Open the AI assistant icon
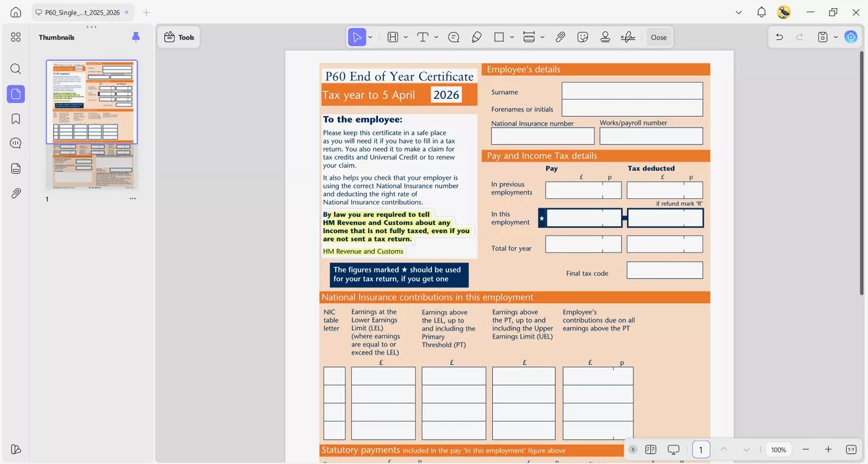The height and width of the screenshot is (464, 868). 851,37
